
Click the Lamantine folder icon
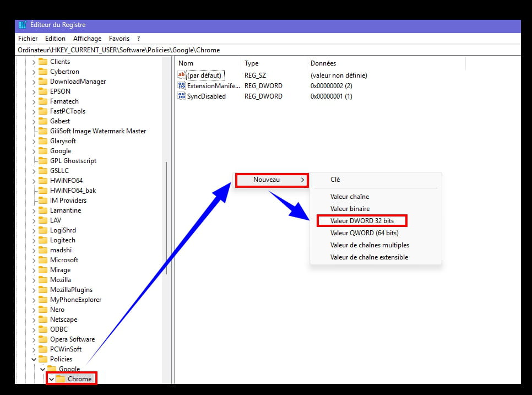(43, 210)
